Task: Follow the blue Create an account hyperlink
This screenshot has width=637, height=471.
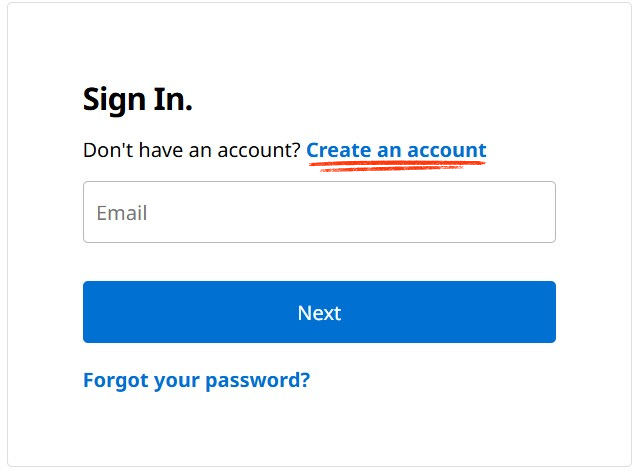Action: coord(396,150)
